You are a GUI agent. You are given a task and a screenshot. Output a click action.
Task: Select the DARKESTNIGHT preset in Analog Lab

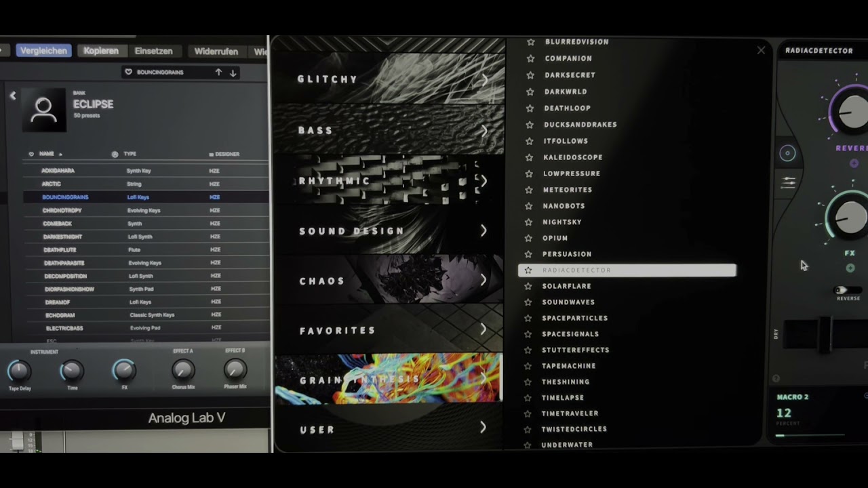[x=146, y=237]
